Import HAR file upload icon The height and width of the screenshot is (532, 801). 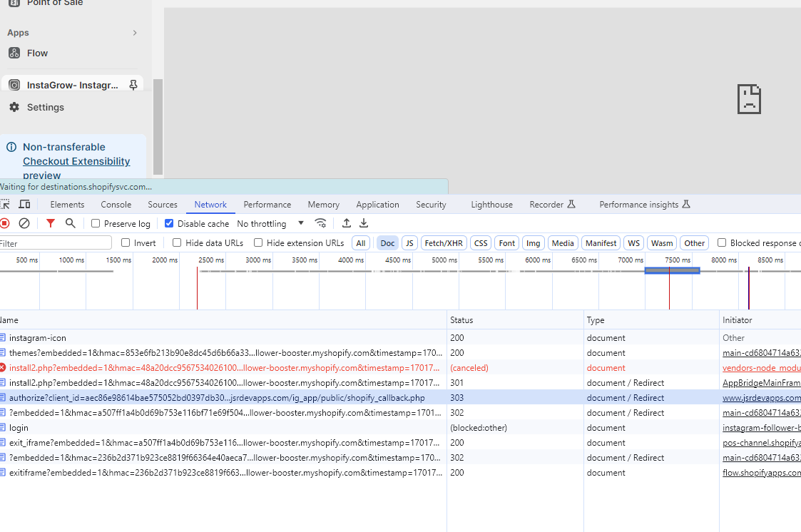click(347, 223)
